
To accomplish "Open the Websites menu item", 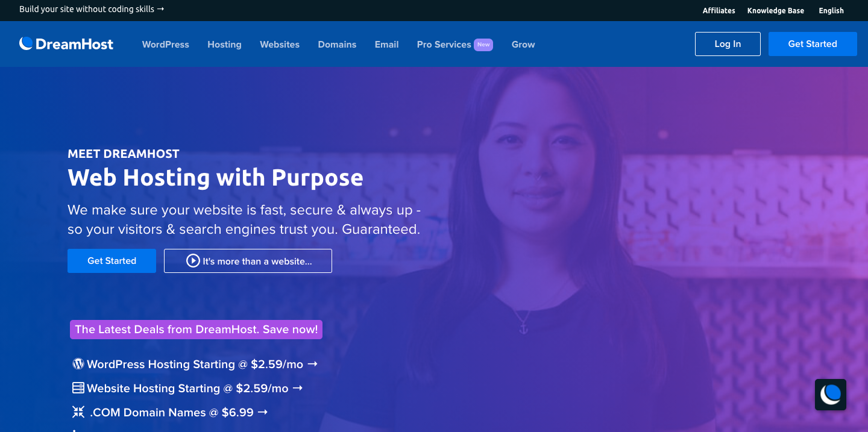I will pyautogui.click(x=280, y=45).
